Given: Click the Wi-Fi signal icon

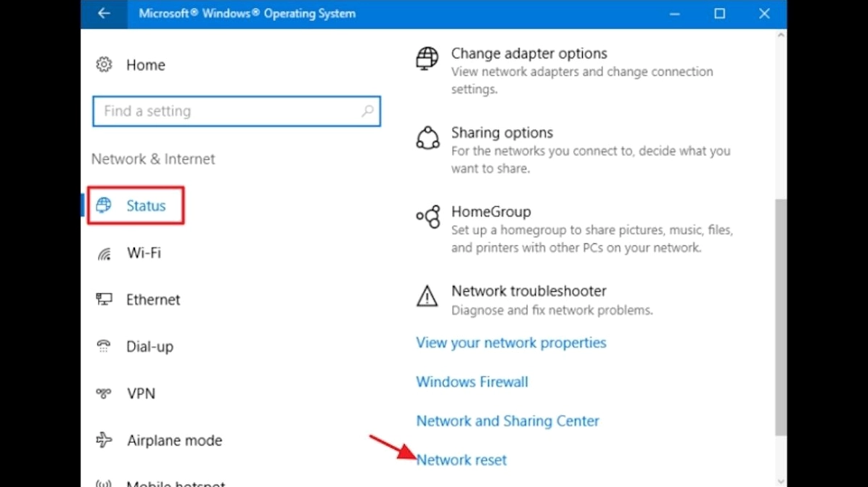Looking at the screenshot, I should 104,253.
